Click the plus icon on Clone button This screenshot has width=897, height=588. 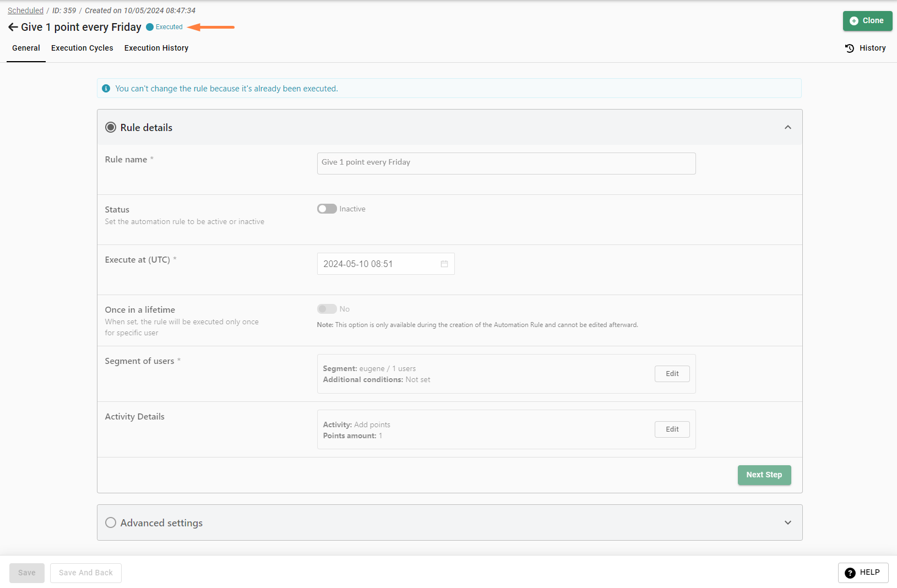[853, 21]
